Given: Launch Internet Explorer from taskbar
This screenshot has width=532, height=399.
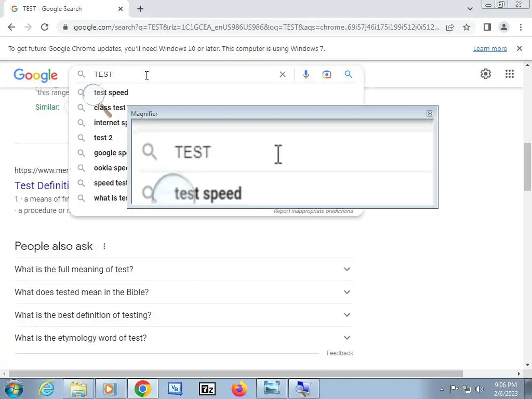Looking at the screenshot, I should [x=46, y=389].
